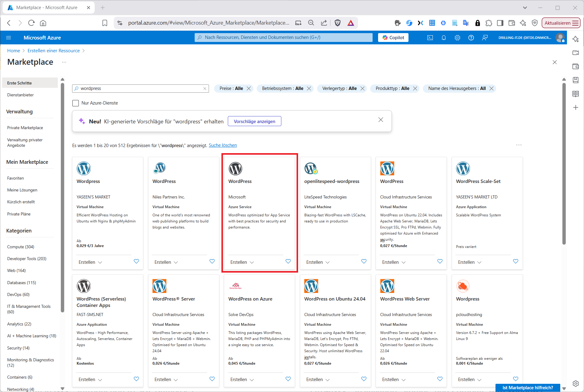
Task: Open a new browser tab
Action: [103, 8]
